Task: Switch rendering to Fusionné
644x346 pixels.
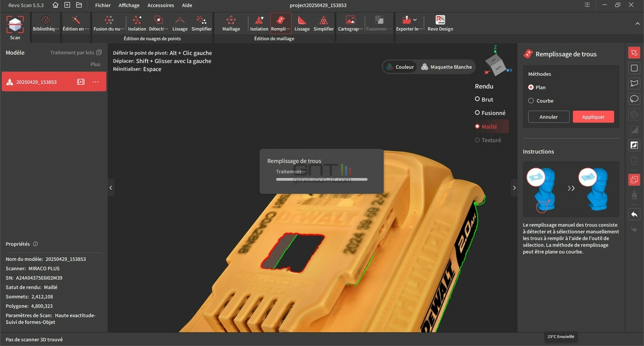Action: [x=490, y=113]
